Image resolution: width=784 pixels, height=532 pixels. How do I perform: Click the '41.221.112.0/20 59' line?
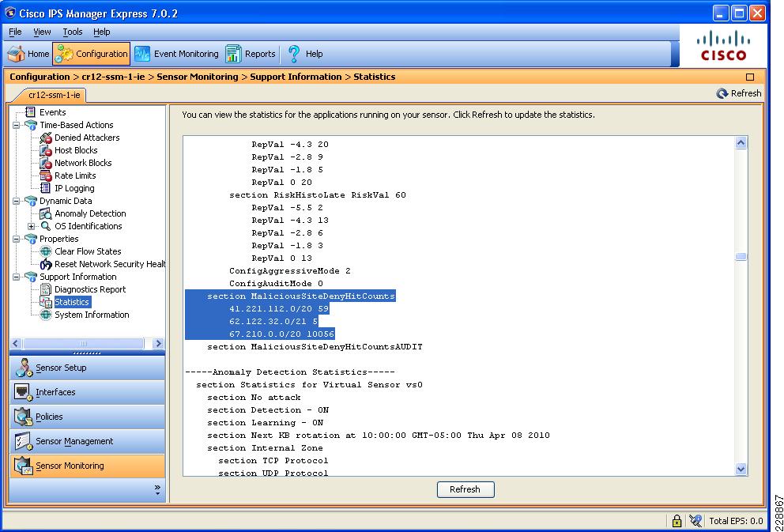coord(279,308)
